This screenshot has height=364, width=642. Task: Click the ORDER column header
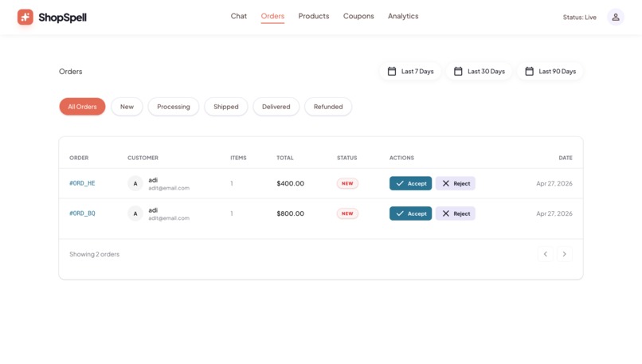(79, 158)
